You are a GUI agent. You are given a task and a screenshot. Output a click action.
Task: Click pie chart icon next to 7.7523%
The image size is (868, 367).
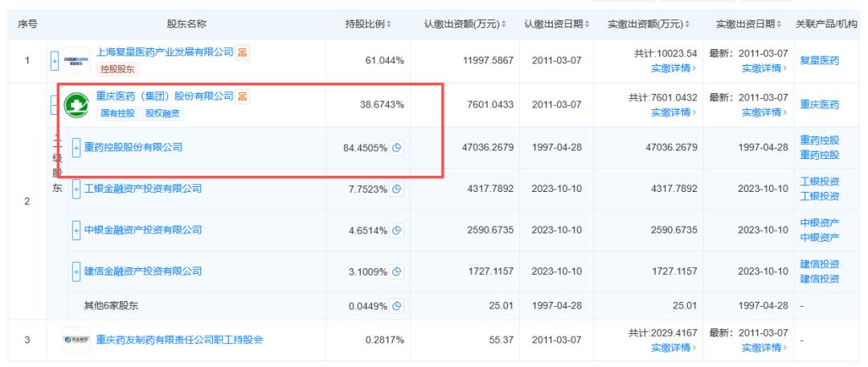tap(396, 190)
